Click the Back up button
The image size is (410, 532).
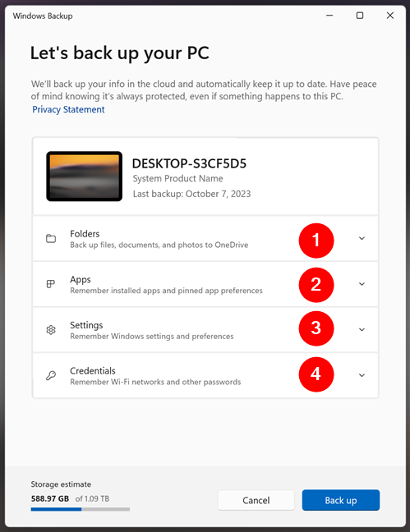(341, 500)
